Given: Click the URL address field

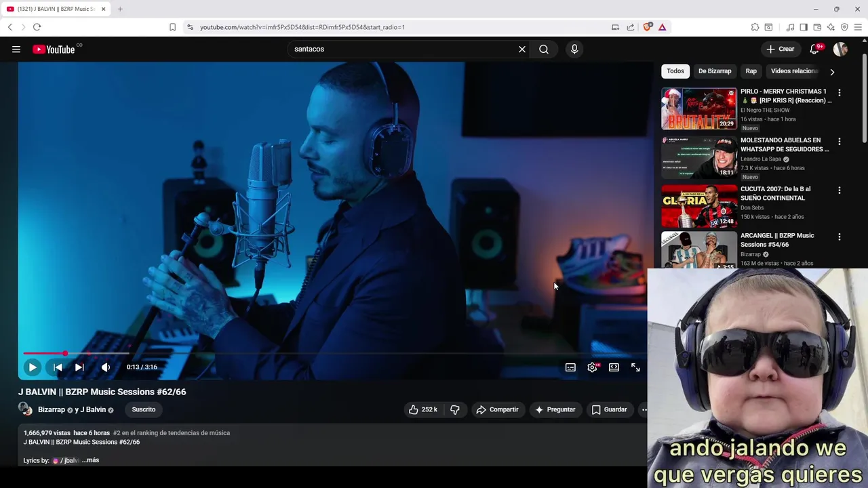Looking at the screenshot, I should [400, 27].
